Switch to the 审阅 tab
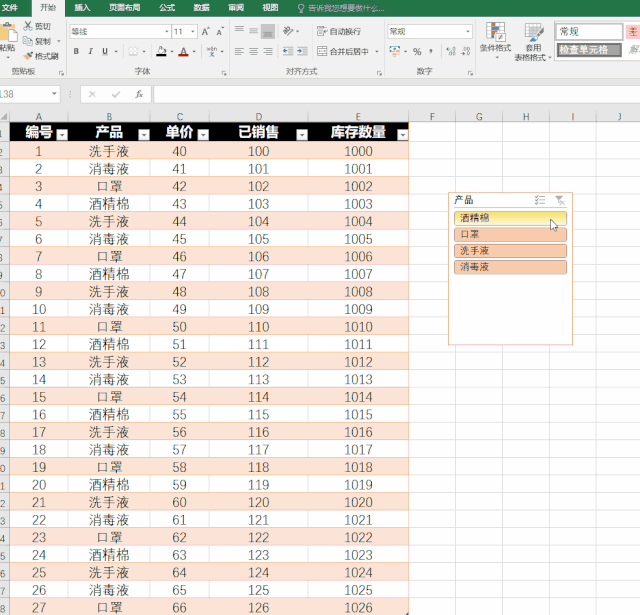Screen dimensions: 640x615 coord(236,7)
